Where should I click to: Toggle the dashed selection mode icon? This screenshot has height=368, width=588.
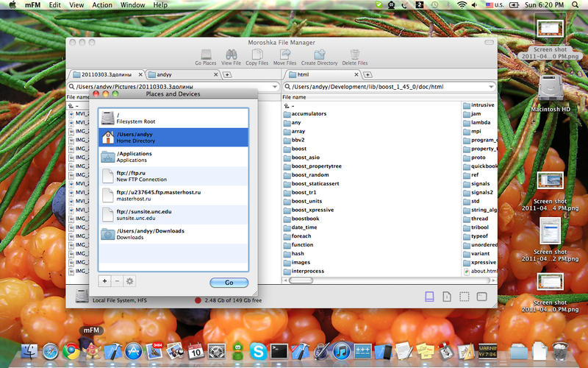click(x=465, y=297)
